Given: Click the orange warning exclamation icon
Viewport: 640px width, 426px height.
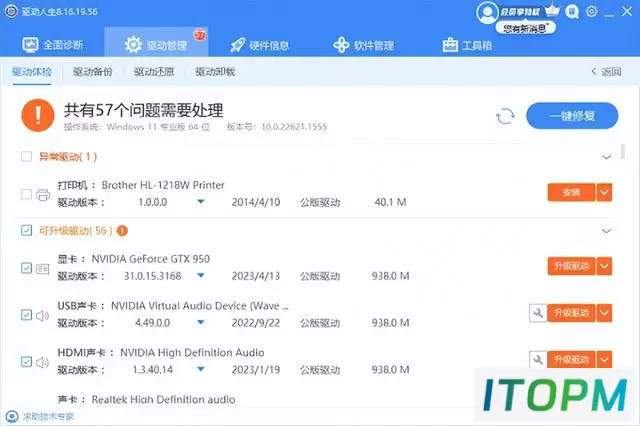Looking at the screenshot, I should pos(38,115).
